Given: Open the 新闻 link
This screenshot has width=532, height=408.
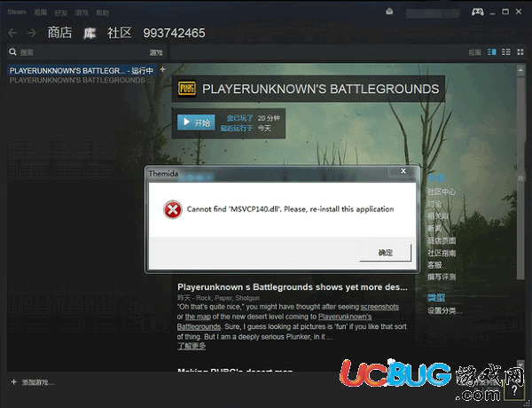Looking at the screenshot, I should coord(434,229).
